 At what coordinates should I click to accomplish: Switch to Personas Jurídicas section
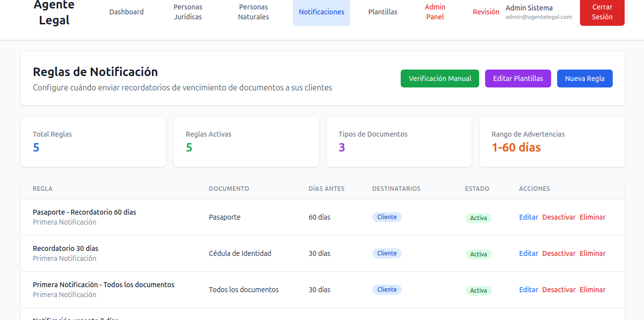[x=188, y=11]
